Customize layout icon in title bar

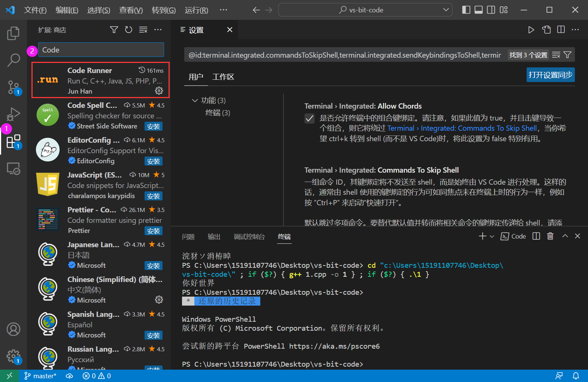pyautogui.click(x=504, y=10)
